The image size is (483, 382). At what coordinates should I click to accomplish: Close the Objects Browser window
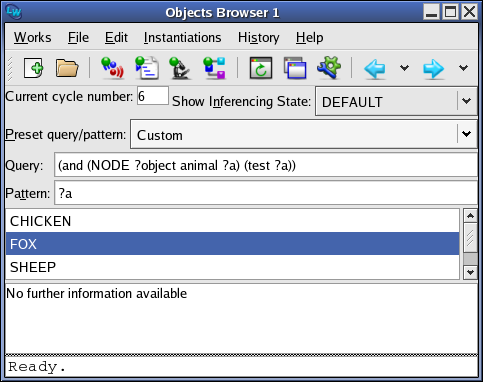pyautogui.click(x=469, y=12)
